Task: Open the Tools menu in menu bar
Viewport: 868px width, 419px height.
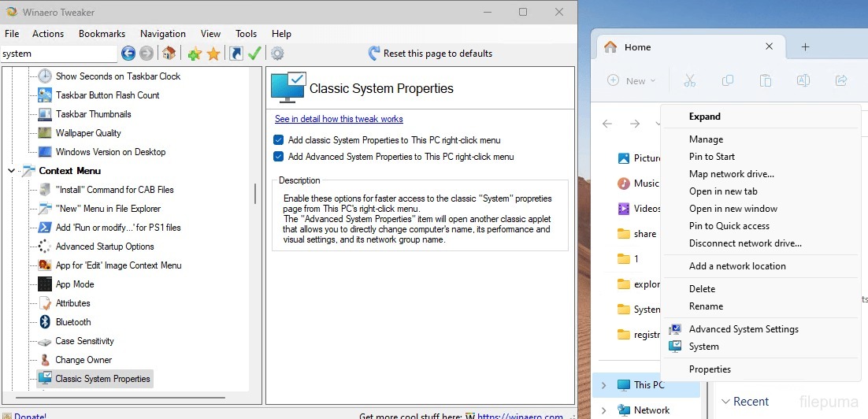Action: pos(246,34)
